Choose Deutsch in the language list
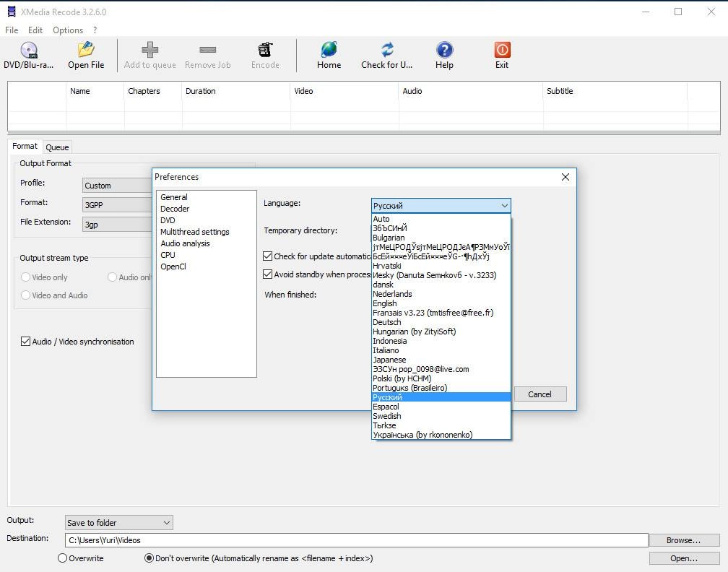 point(441,322)
